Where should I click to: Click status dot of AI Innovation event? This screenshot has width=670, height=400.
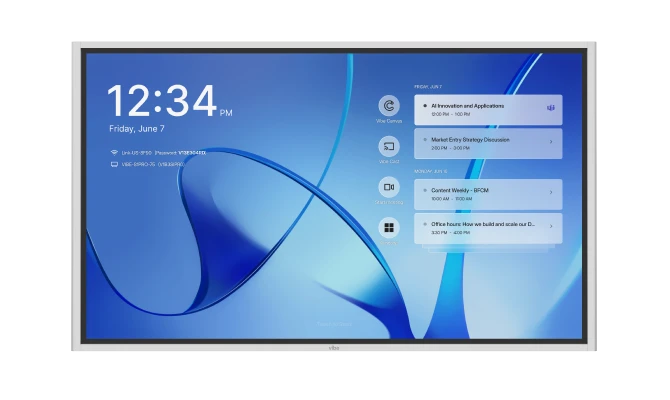pyautogui.click(x=424, y=105)
